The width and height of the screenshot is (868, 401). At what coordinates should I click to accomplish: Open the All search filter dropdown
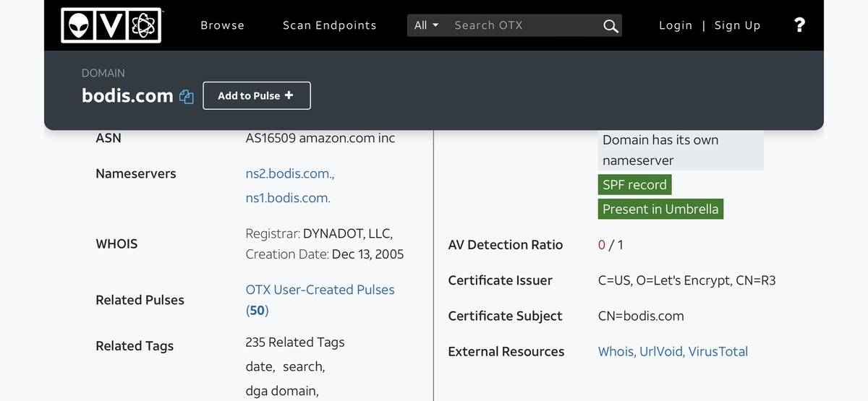(x=426, y=25)
